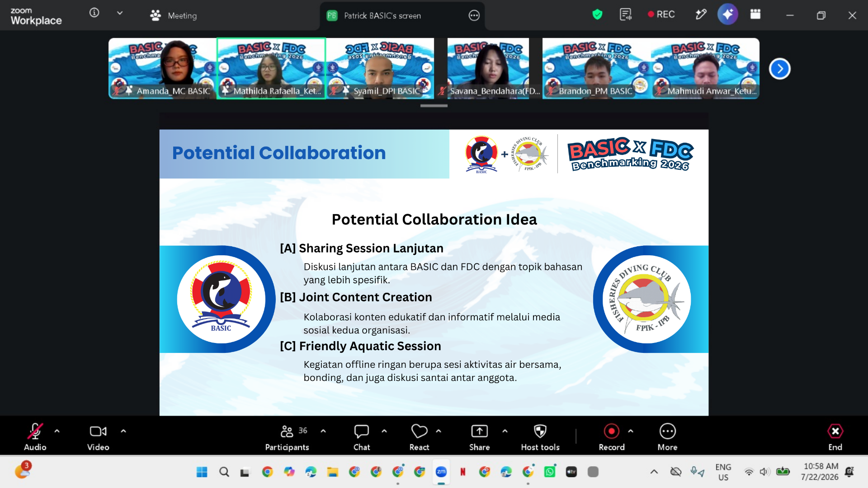The height and width of the screenshot is (488, 868).
Task: Open the clock and date flyout
Action: point(820,472)
